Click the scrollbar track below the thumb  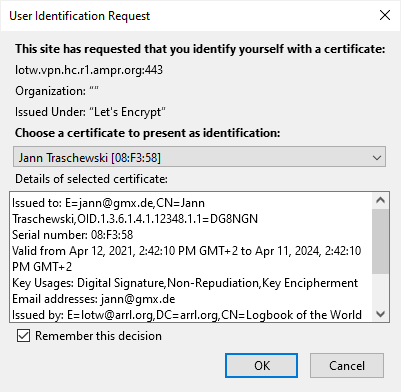tap(380, 289)
